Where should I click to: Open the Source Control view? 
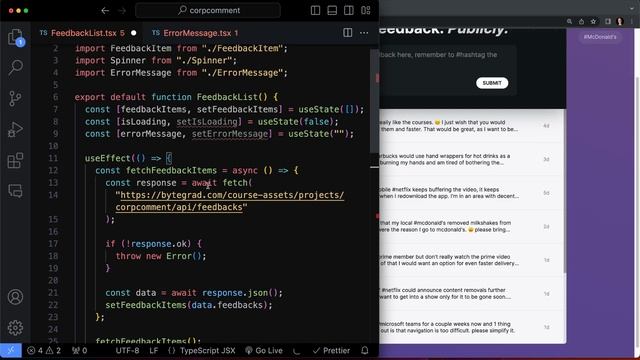tap(16, 98)
